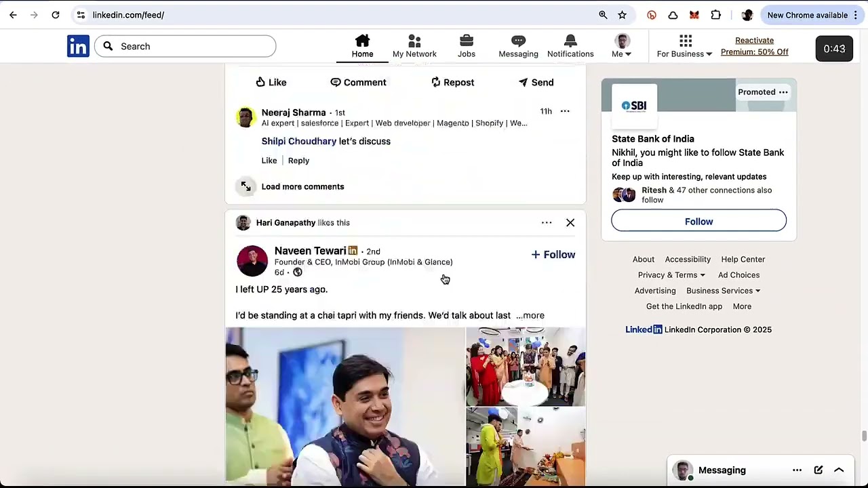The height and width of the screenshot is (488, 868).
Task: Open three-dot menu on Naveen's post
Action: point(547,222)
